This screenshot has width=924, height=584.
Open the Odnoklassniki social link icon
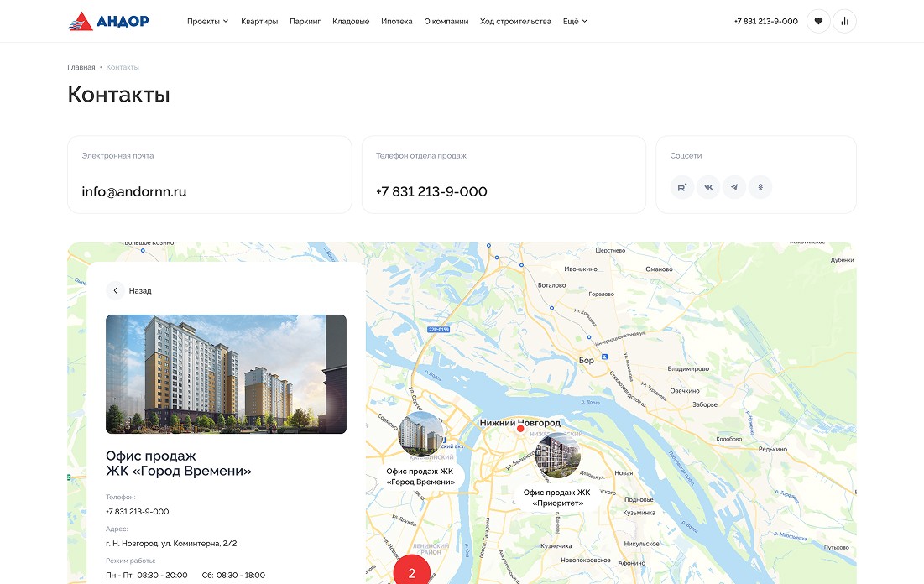pyautogui.click(x=760, y=187)
